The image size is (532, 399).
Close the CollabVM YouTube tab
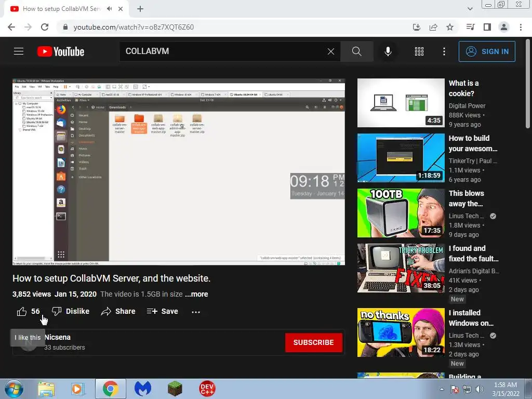(x=121, y=9)
